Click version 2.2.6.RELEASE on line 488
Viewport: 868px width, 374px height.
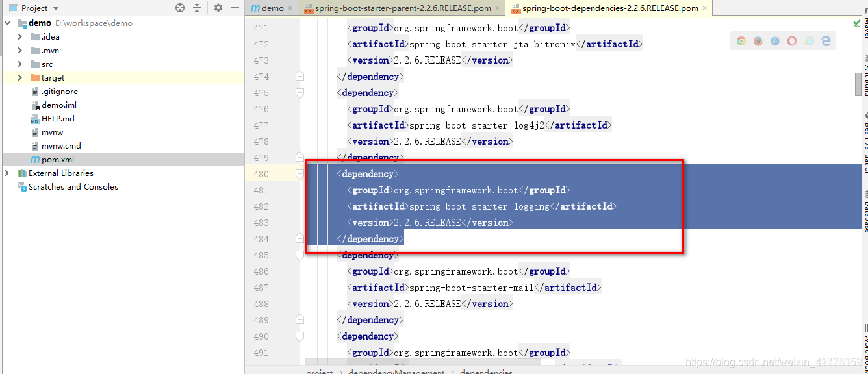click(428, 304)
